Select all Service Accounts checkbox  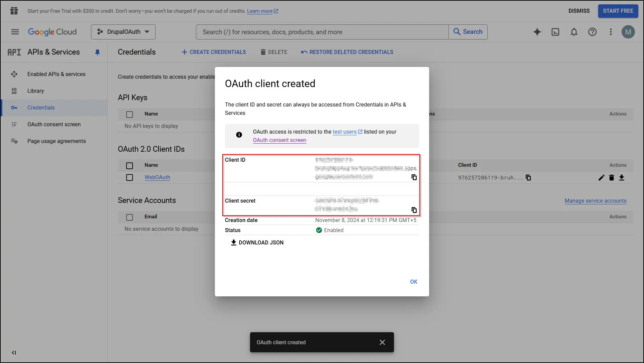[130, 217]
